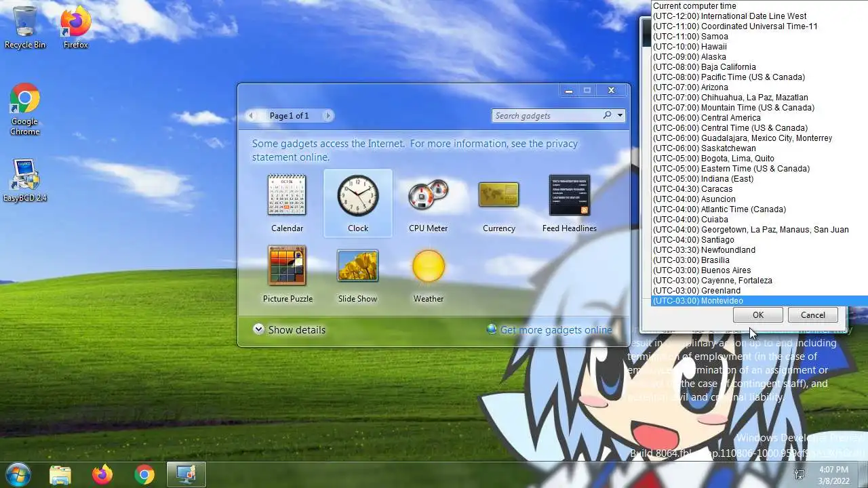Select the Clock gadget
This screenshot has width=868, height=488.
pos(358,203)
